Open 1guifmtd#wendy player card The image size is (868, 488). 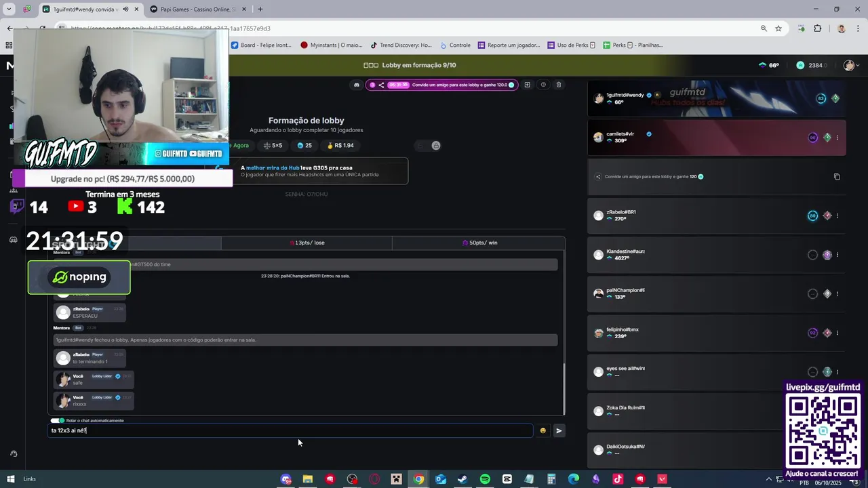(x=717, y=98)
